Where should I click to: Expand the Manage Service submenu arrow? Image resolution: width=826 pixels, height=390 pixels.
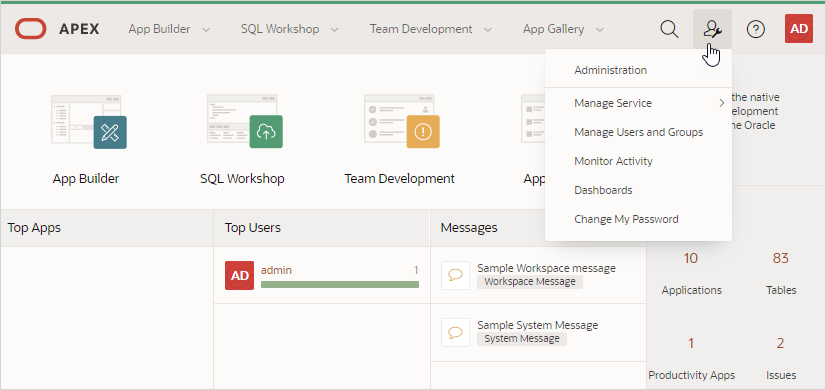pos(722,103)
